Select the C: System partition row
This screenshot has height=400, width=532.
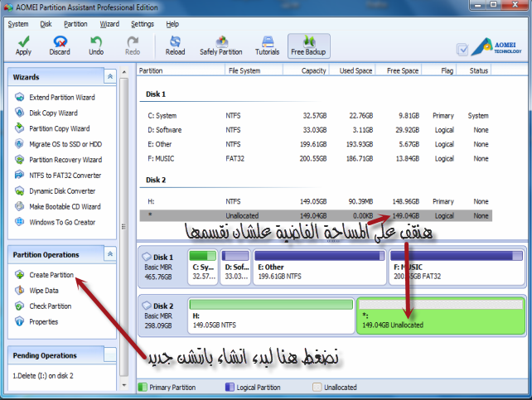click(x=316, y=116)
